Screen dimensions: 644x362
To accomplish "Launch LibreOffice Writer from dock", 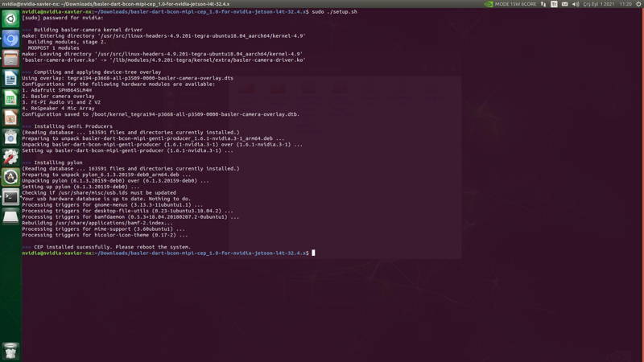I will point(10,78).
